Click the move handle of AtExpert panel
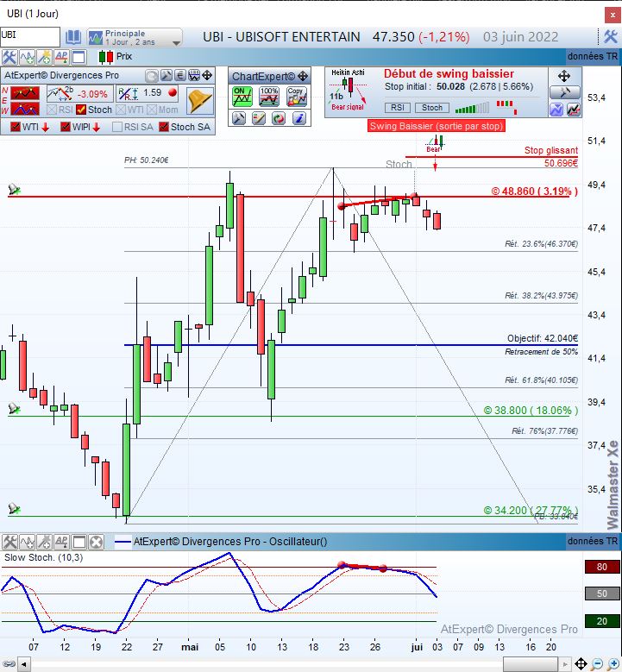 207,76
